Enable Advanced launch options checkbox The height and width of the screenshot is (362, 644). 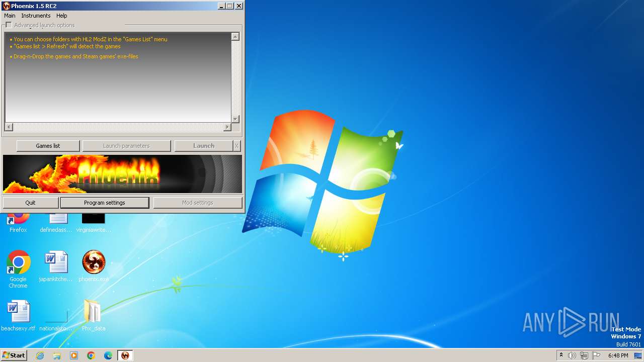(x=9, y=25)
